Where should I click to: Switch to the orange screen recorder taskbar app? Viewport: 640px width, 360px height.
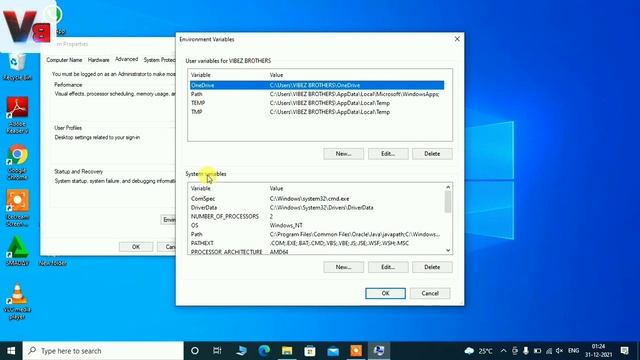tap(356, 351)
